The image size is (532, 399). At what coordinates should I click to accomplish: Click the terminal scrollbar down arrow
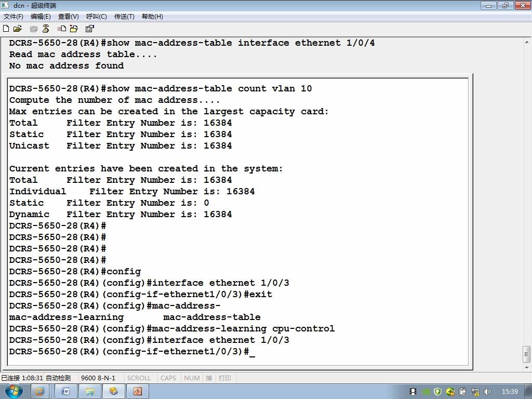(527, 367)
